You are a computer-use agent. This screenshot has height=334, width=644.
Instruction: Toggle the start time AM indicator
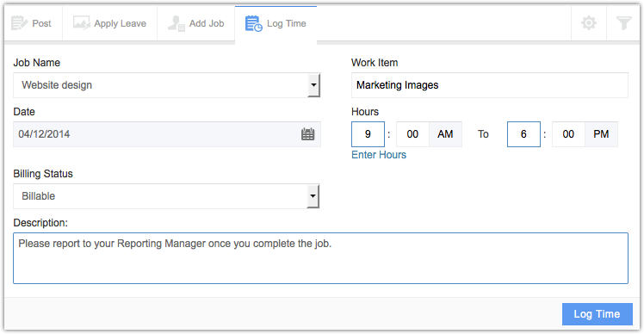(x=445, y=134)
